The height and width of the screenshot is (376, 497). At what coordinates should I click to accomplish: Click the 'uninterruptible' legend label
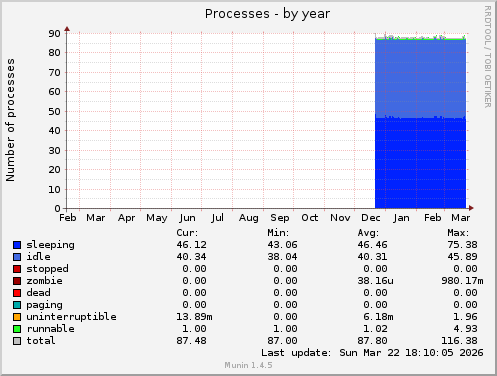72,317
